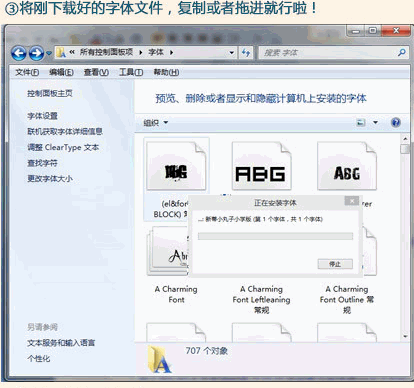Open the 文件(F) menu
Viewport: 414px width, 388px height.
27,72
